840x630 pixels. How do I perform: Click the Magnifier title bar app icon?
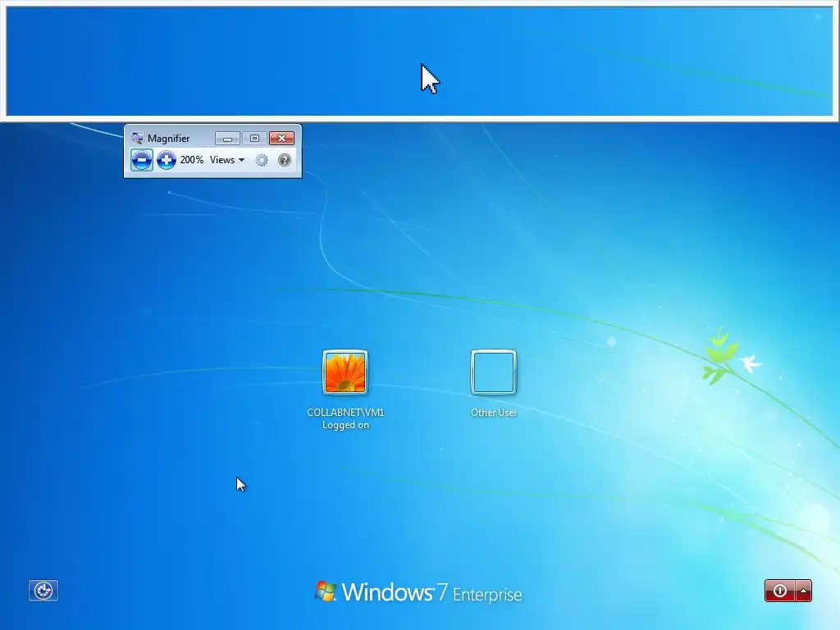click(137, 138)
